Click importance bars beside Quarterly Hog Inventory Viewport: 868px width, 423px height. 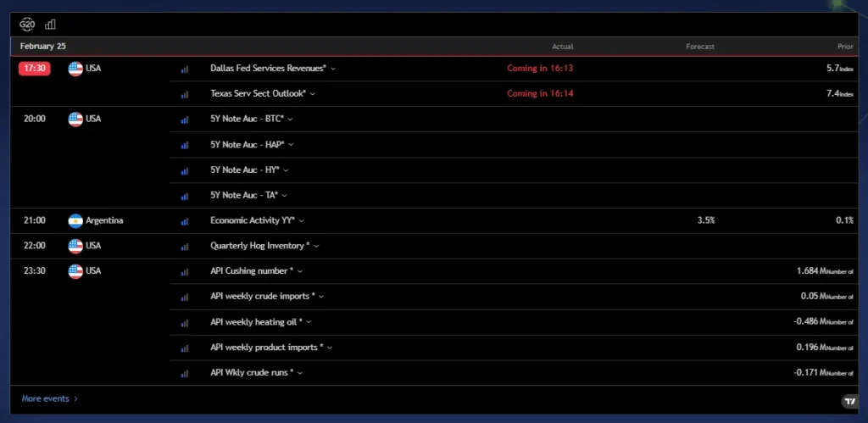pyautogui.click(x=184, y=247)
